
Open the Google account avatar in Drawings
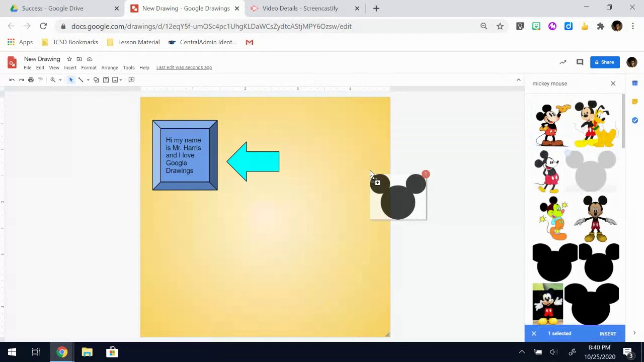click(x=632, y=62)
